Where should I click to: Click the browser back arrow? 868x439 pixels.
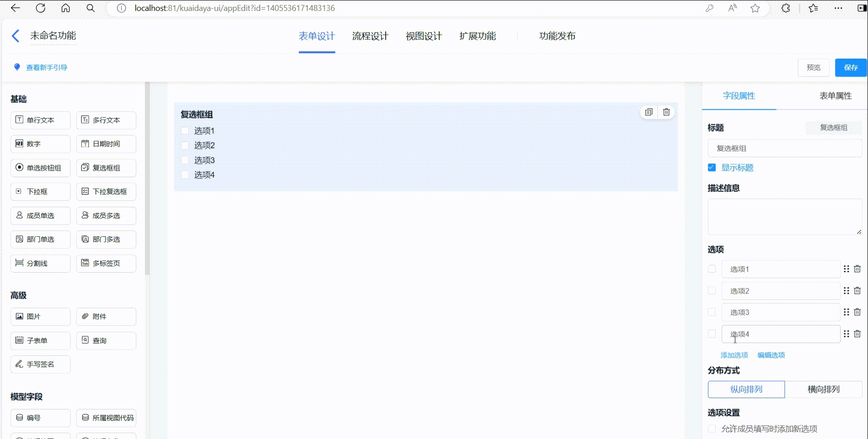[15, 8]
